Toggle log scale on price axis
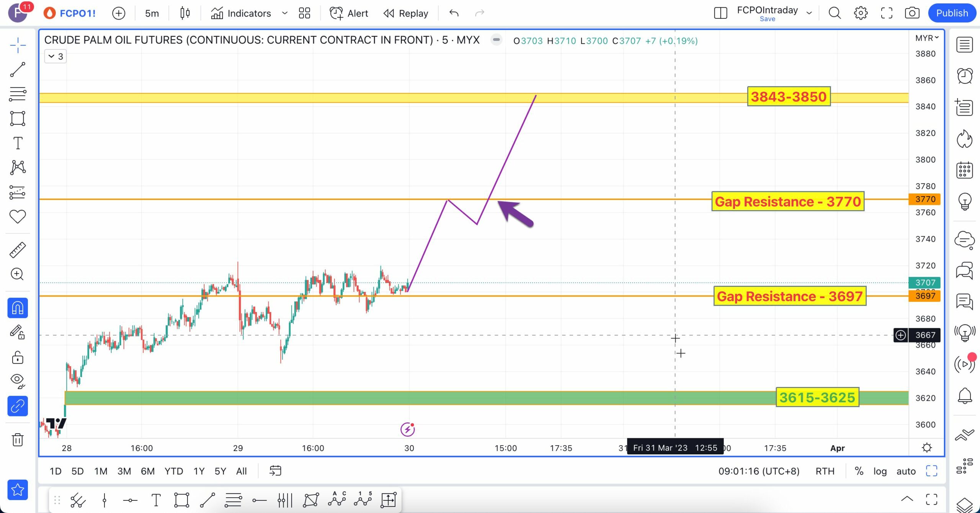The height and width of the screenshot is (513, 980). click(x=880, y=471)
